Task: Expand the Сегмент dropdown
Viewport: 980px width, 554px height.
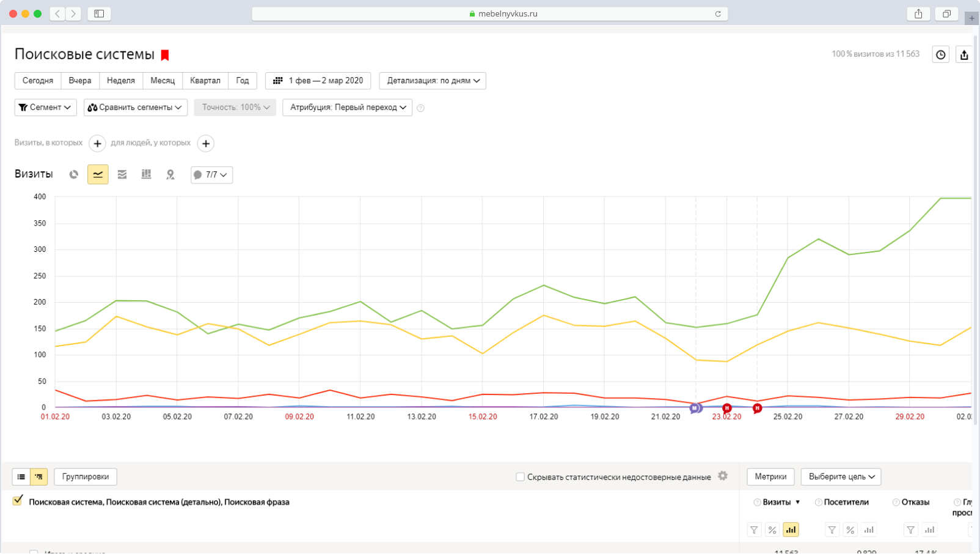Action: click(45, 107)
